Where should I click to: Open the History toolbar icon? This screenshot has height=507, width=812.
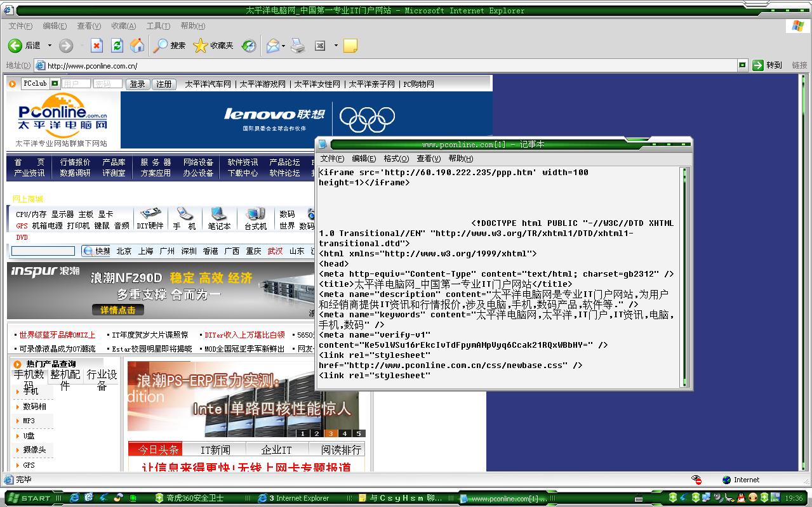click(x=249, y=46)
